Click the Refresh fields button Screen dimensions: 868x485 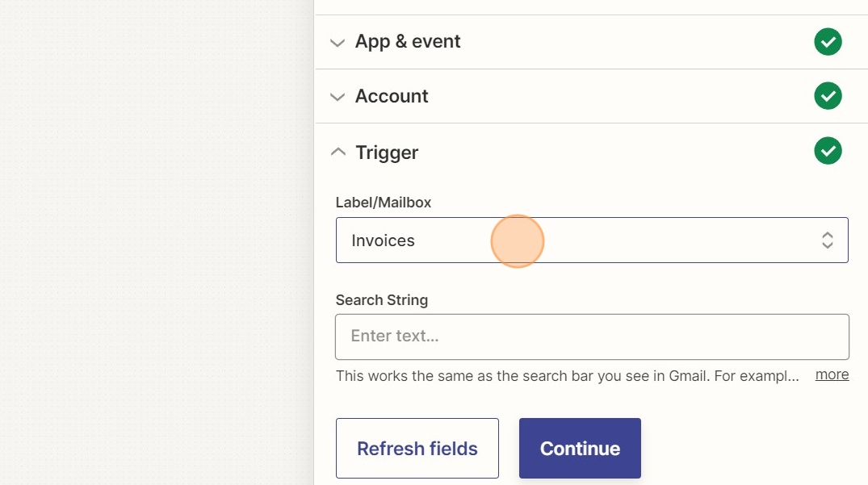click(x=417, y=448)
